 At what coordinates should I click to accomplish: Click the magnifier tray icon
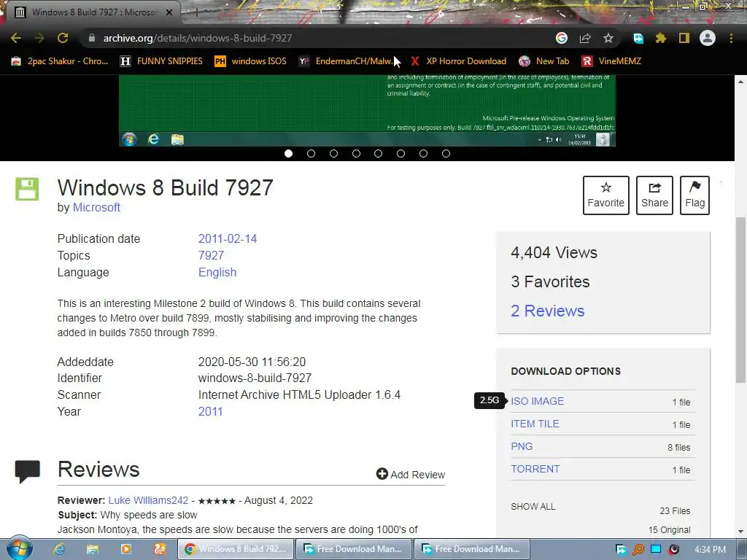coord(638,550)
